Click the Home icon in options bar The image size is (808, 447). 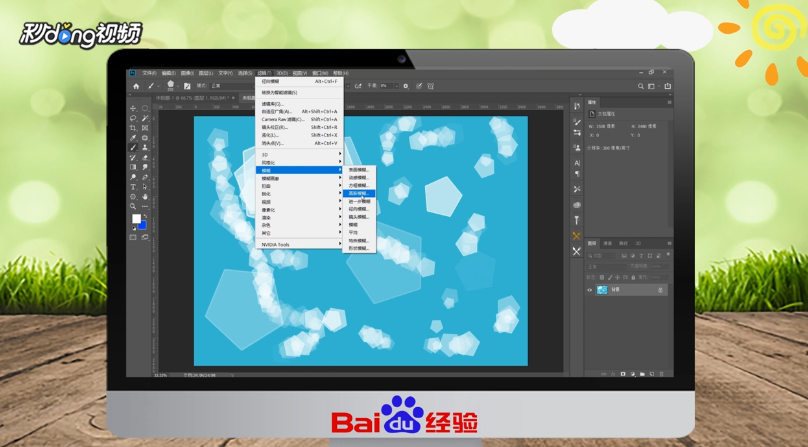pyautogui.click(x=136, y=86)
